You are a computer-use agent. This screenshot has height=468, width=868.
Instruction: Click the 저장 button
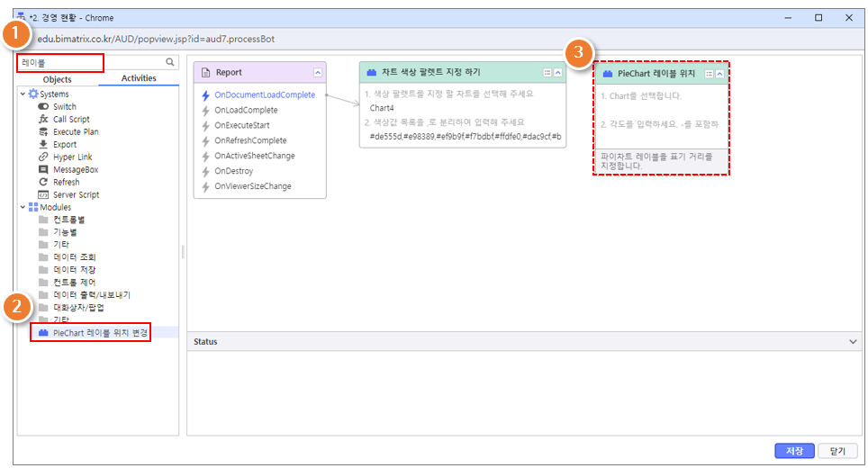pos(794,451)
